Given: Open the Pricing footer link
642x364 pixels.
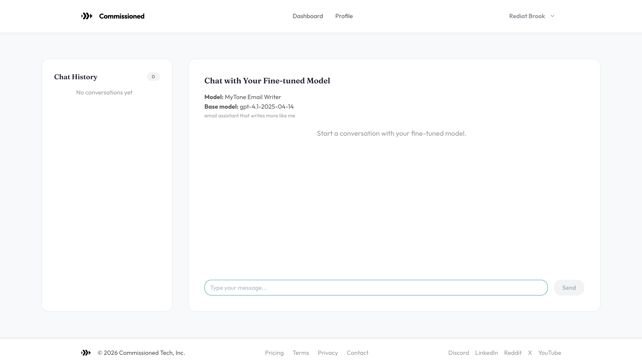Looking at the screenshot, I should (x=274, y=352).
